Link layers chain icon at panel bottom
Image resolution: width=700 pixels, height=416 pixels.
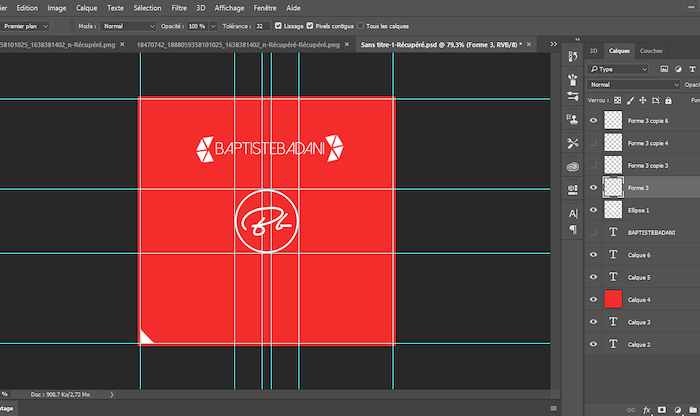tap(631, 410)
